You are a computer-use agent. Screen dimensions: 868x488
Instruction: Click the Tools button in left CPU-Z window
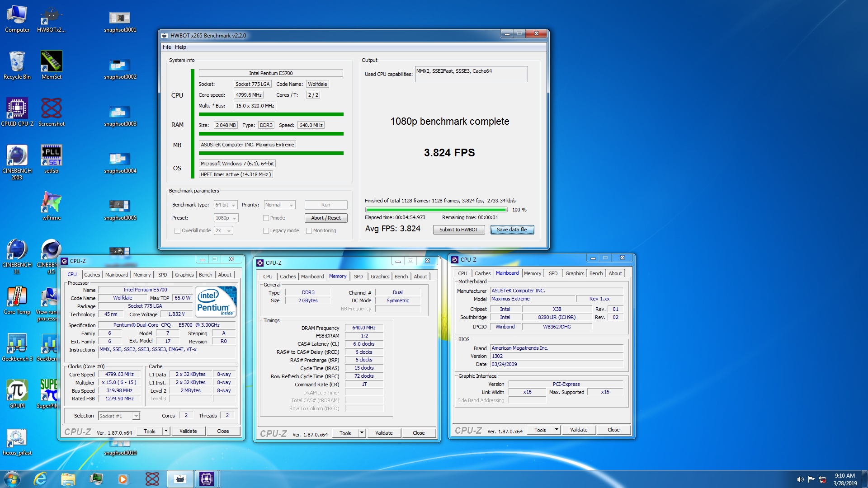[x=149, y=431]
